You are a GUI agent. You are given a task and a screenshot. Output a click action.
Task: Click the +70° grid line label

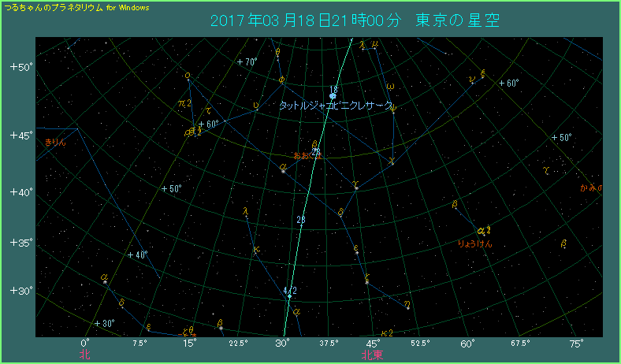(x=247, y=61)
